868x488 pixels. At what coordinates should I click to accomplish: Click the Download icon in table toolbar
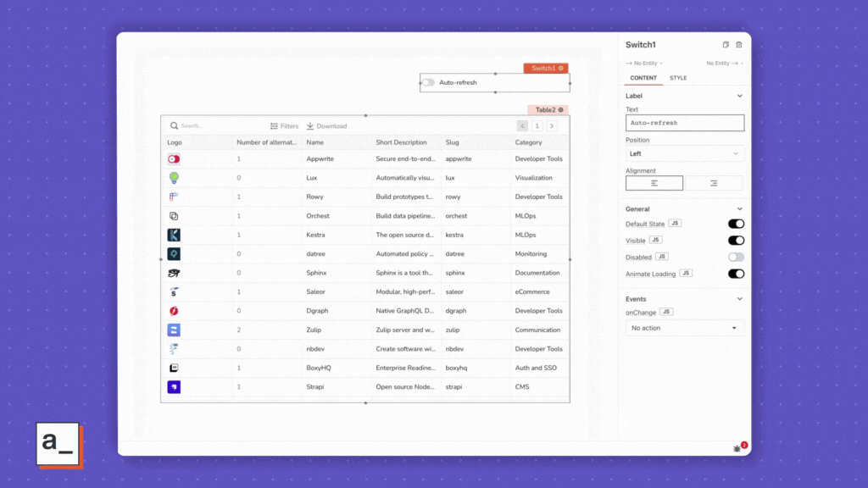pos(310,126)
